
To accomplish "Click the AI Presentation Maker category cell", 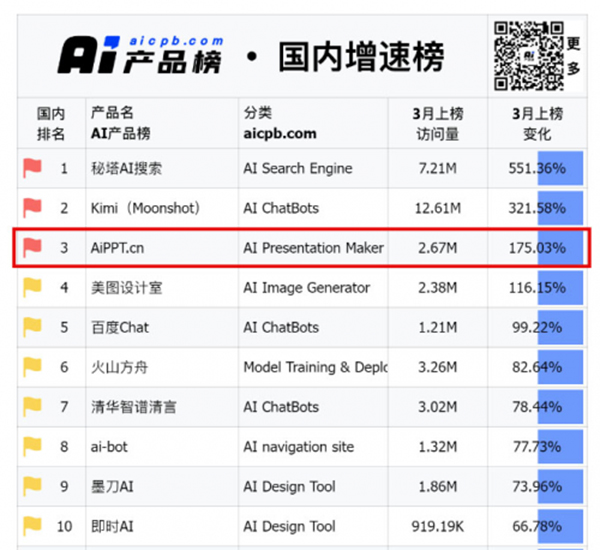I will tap(313, 248).
